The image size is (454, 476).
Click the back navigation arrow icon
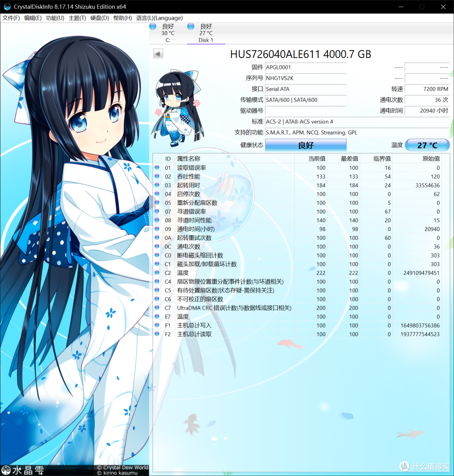pos(158,53)
